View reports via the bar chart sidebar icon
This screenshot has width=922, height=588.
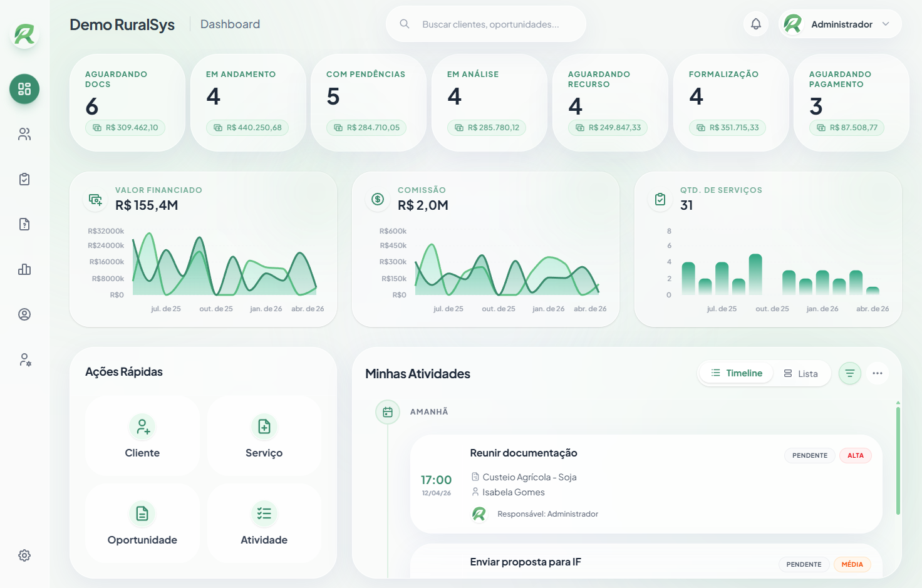(24, 269)
